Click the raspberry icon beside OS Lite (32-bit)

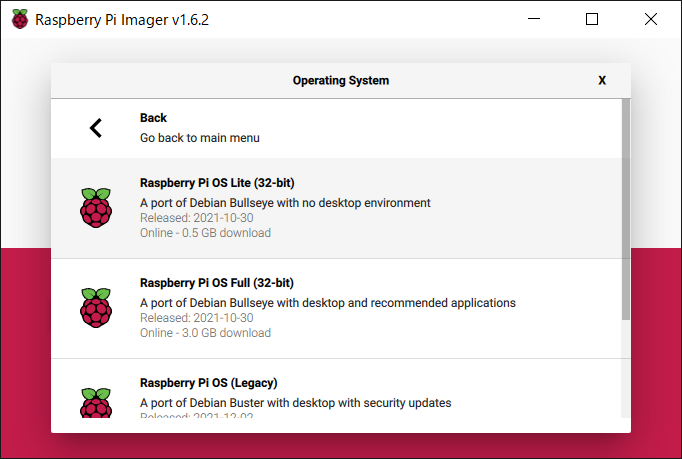click(x=96, y=208)
